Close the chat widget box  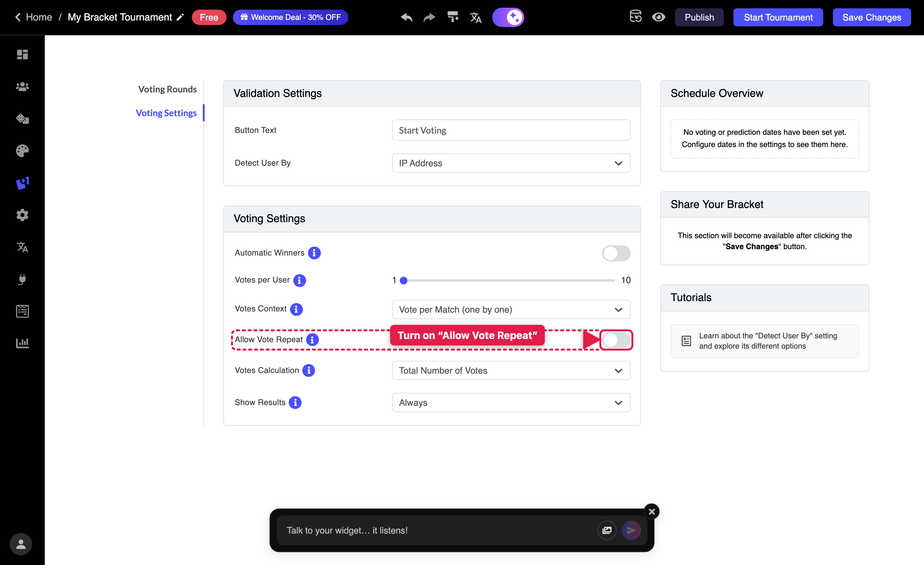(651, 511)
